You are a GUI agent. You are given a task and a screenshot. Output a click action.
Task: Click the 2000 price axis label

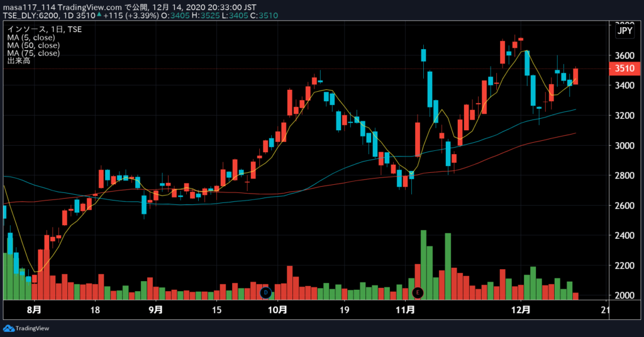click(625, 295)
